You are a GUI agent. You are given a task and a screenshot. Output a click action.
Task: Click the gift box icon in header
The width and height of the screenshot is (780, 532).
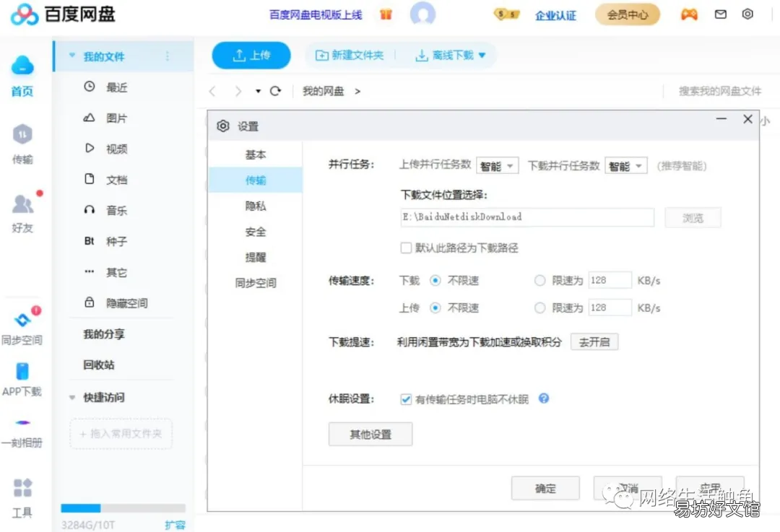coord(386,14)
